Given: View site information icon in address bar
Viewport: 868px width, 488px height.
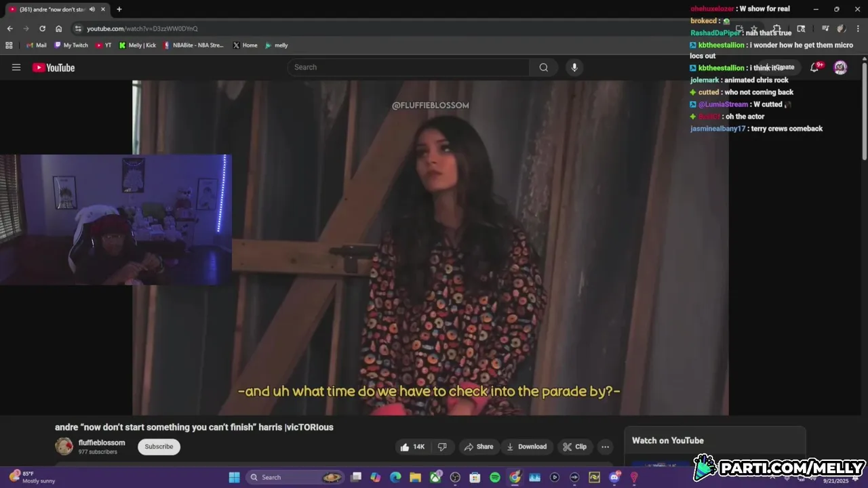Looking at the screenshot, I should [x=78, y=28].
